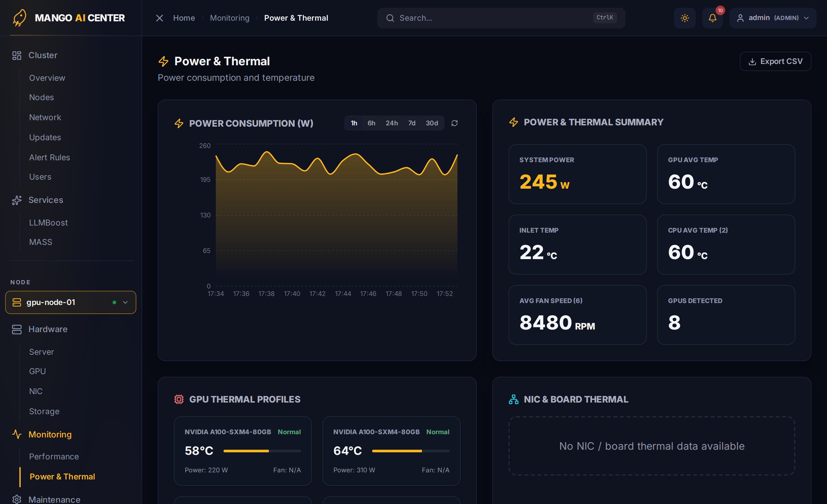
Task: Switch chart to 30d range
Action: 432,123
